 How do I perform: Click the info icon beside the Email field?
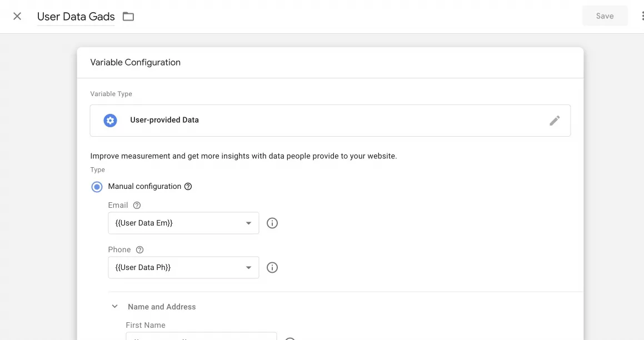tap(272, 223)
